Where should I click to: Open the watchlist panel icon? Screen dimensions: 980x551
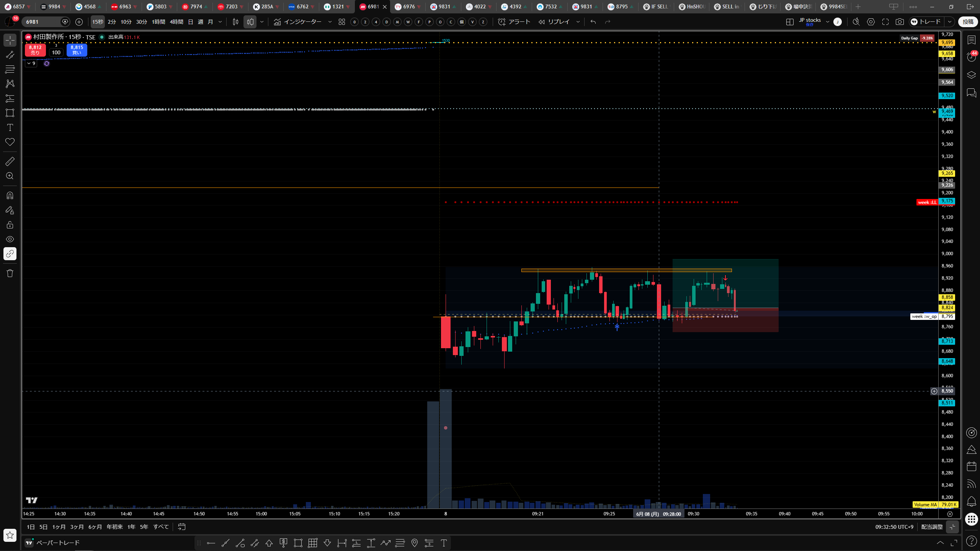pyautogui.click(x=972, y=40)
